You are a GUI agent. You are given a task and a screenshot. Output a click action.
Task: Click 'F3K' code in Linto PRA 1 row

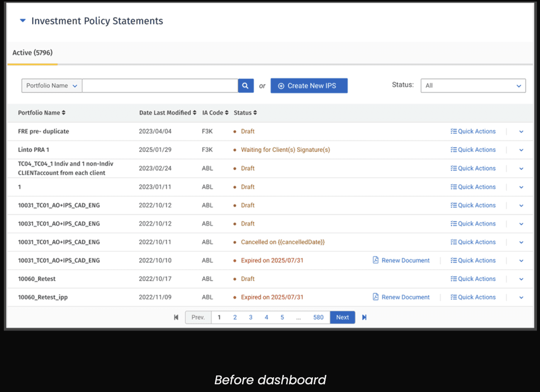coord(207,150)
